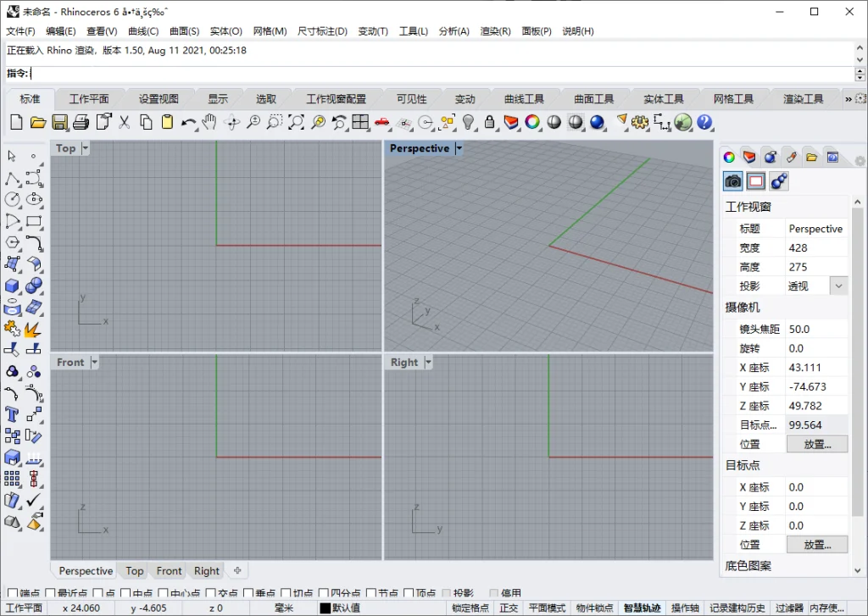Open the Top viewport title dropdown arrow
The height and width of the screenshot is (616, 868).
[85, 148]
